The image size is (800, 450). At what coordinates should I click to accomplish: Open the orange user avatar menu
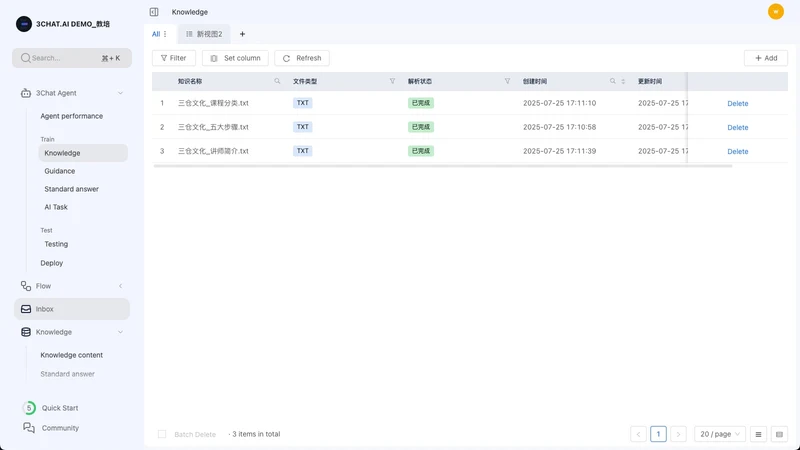click(x=776, y=11)
